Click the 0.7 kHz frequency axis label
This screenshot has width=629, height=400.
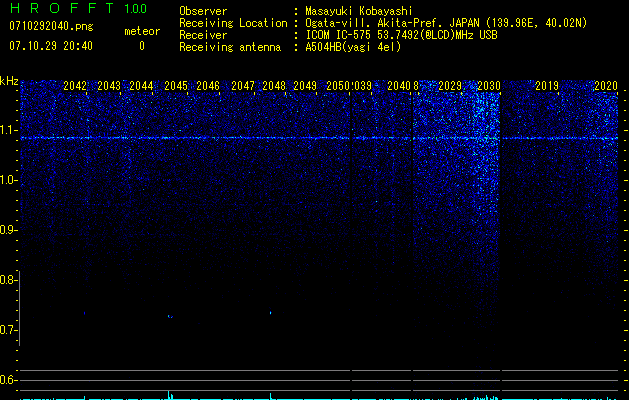point(9,330)
